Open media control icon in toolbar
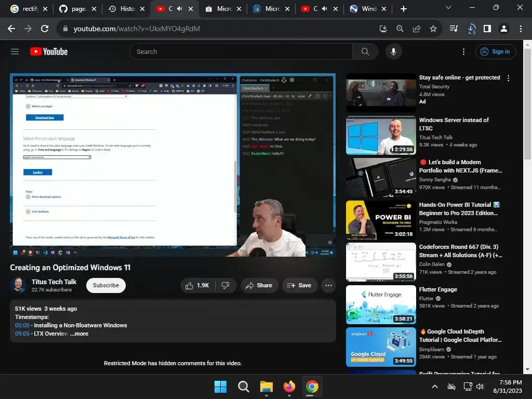The width and height of the screenshot is (532, 399). point(454,29)
